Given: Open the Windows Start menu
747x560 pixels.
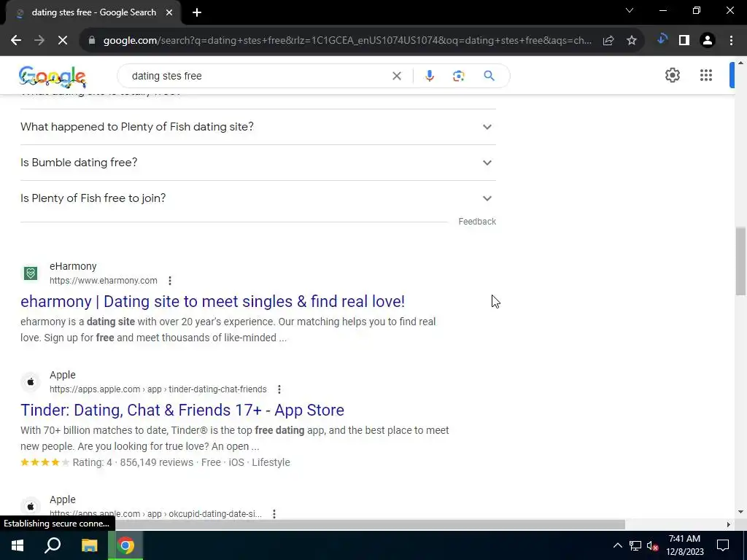Looking at the screenshot, I should pos(18,545).
